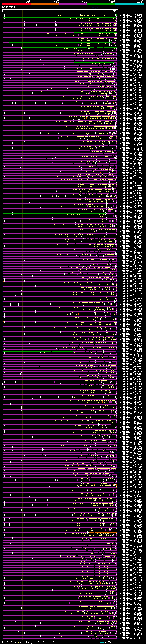The height and width of the screenshot is (644, 146).
Task: Click hit label UniRef100_B9RPC0
Action: coord(131,65)
